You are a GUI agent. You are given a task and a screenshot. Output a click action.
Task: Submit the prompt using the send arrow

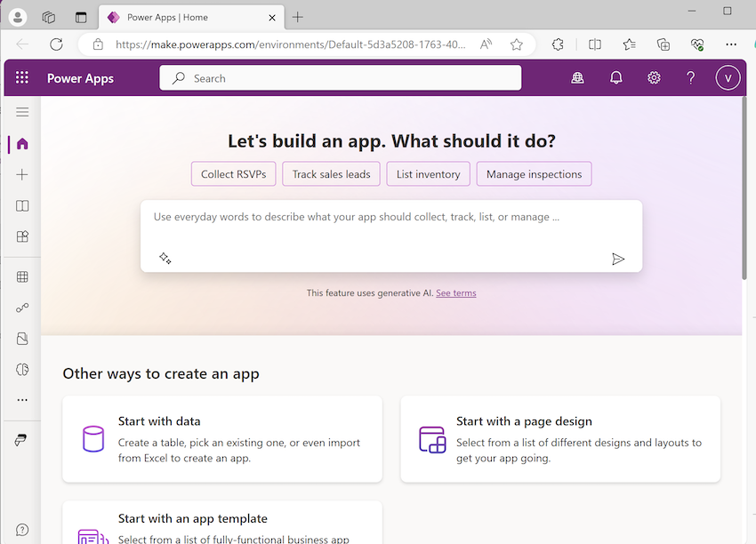[x=618, y=259]
